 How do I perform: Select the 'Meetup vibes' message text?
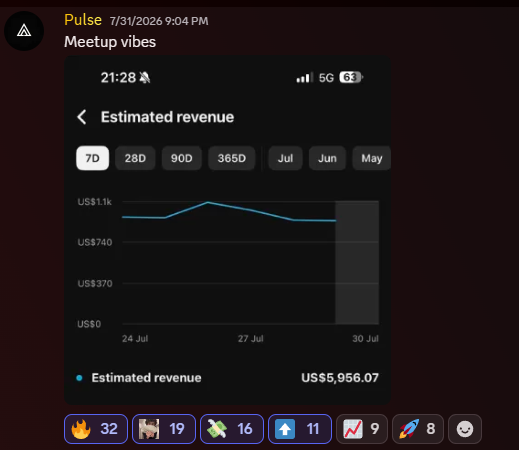click(x=110, y=42)
